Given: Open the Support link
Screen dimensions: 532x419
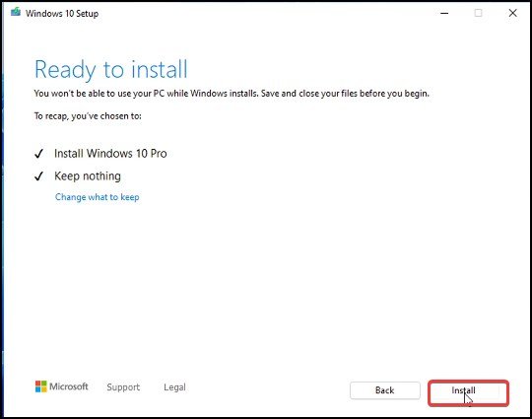Looking at the screenshot, I should (123, 387).
